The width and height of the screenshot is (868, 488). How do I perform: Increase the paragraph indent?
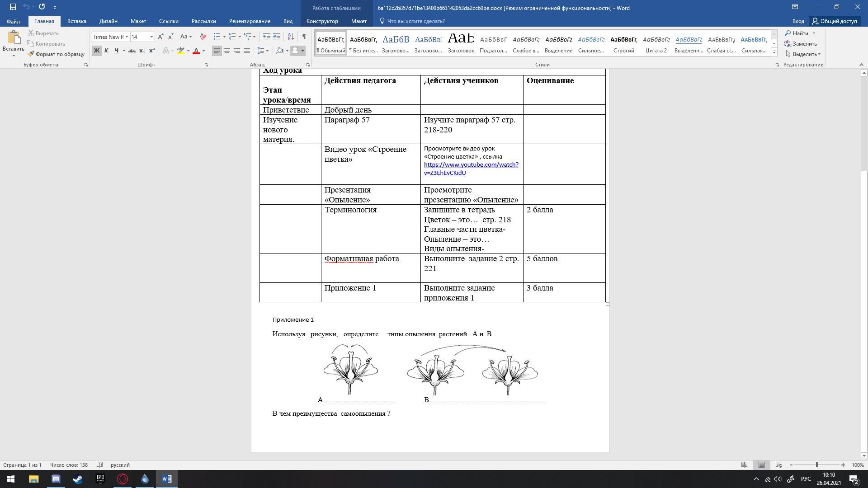coord(277,37)
